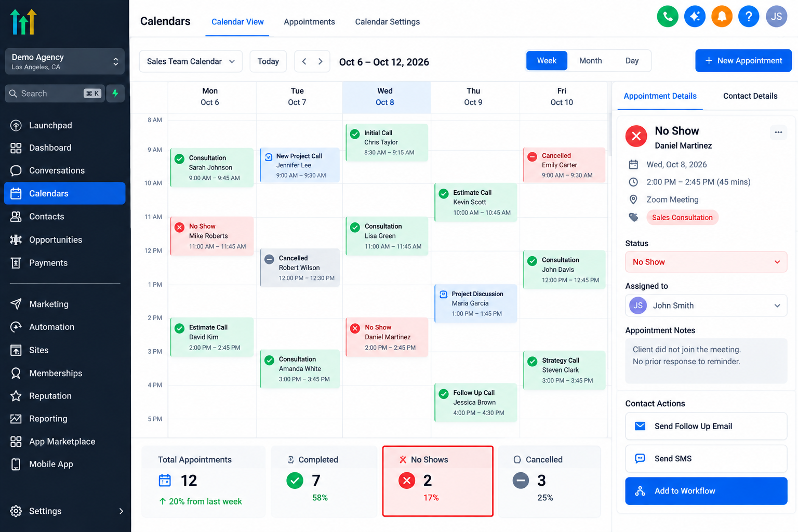
Task: Open Contacts from the sidebar
Action: [64, 217]
